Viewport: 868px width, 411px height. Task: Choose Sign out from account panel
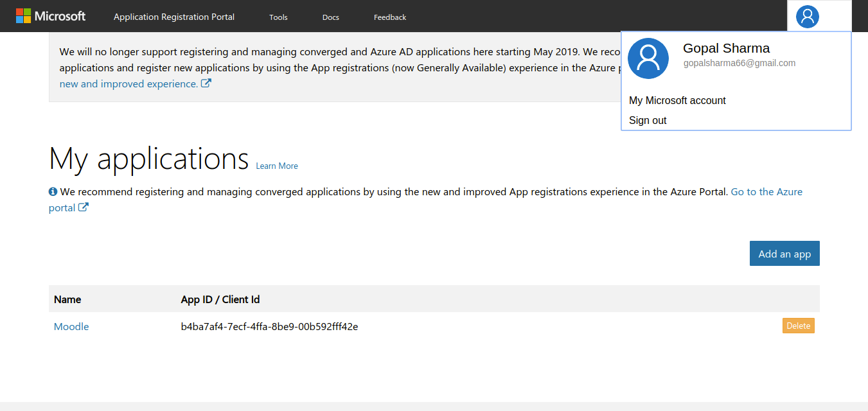[x=648, y=120]
